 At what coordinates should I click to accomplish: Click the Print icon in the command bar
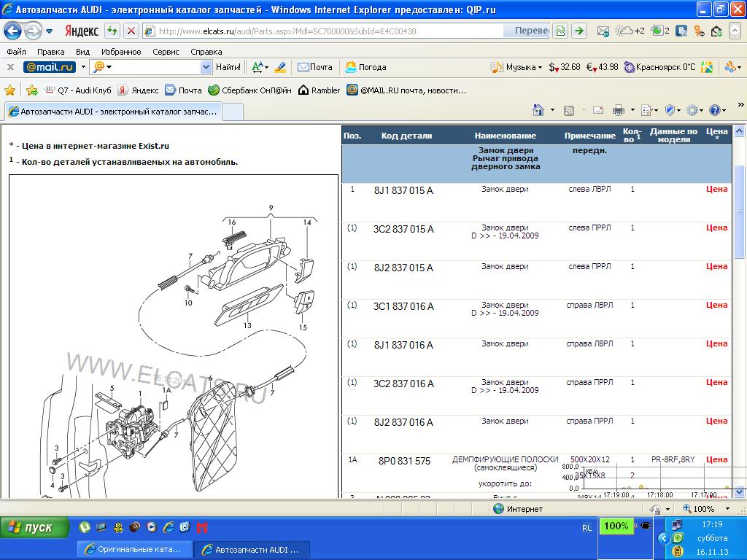coord(619,111)
